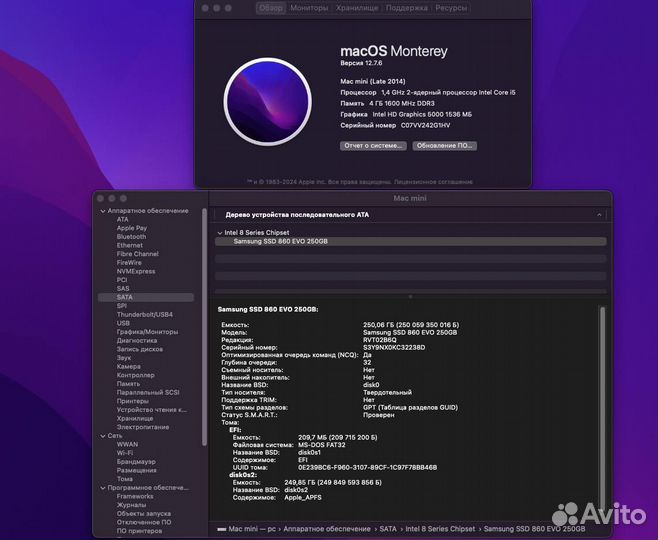Collapse the Сеть section in sidebar

pyautogui.click(x=101, y=436)
